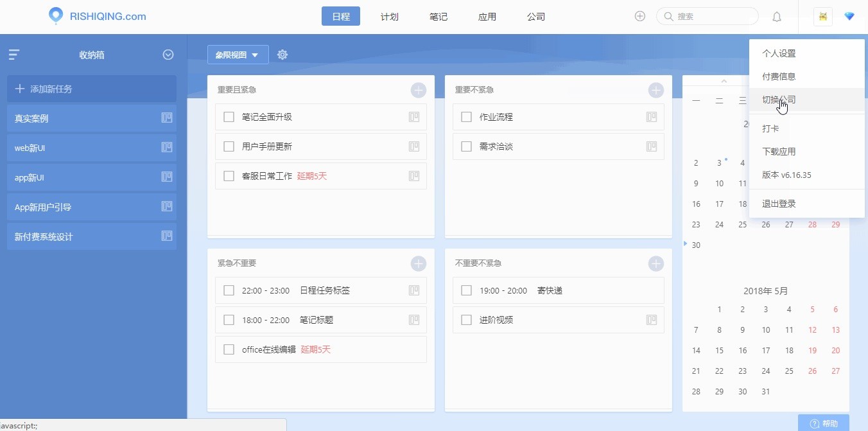
Task: Click the blue diamond VIP icon
Action: click(849, 17)
